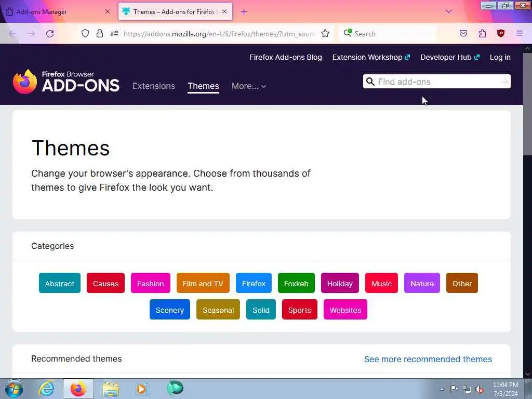Open the Firefox Add-ons Blog link

(x=286, y=57)
